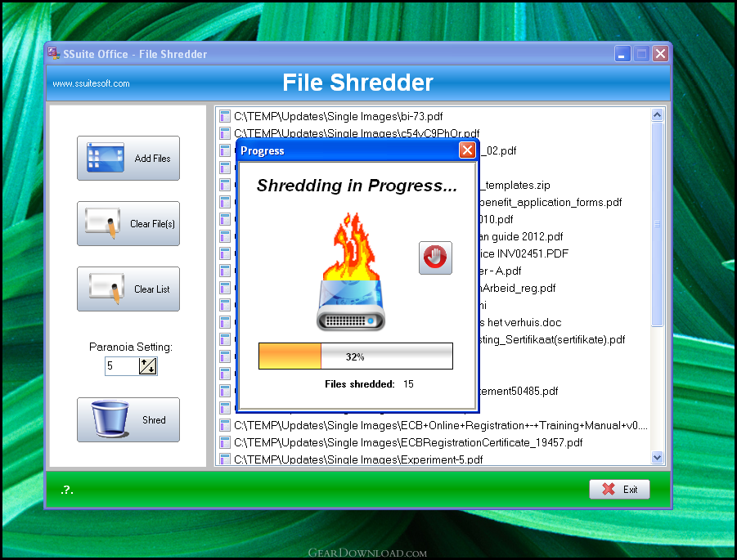Image resolution: width=737 pixels, height=560 pixels.
Task: Select the ement50485.pdf entry
Action: point(519,392)
